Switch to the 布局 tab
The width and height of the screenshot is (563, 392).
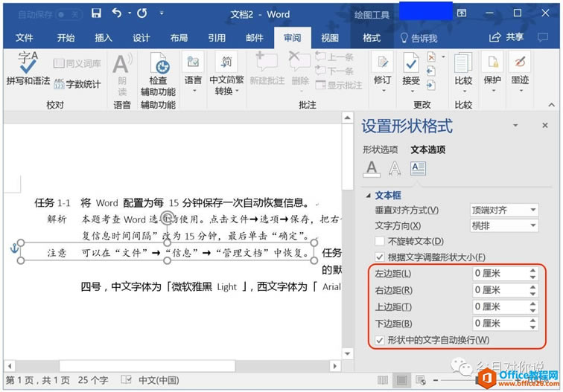coord(179,38)
